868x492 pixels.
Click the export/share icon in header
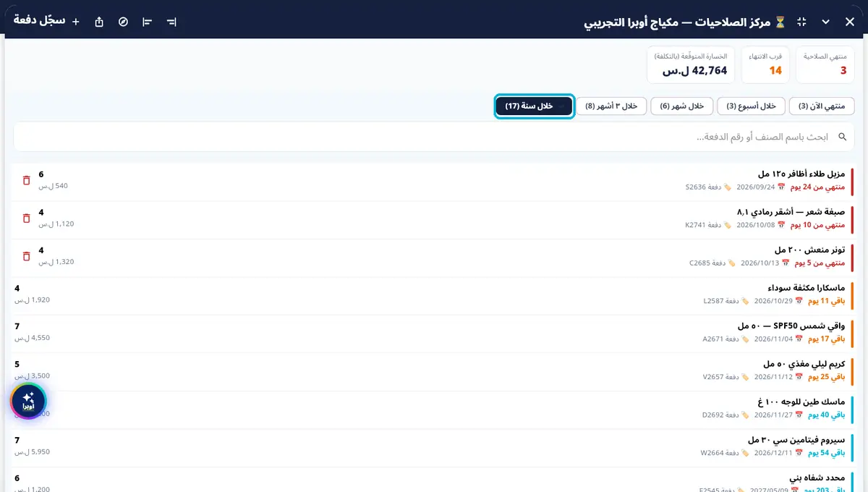99,22
